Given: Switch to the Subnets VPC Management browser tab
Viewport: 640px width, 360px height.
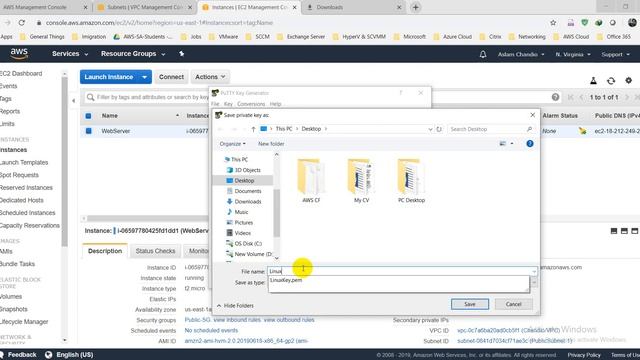Looking at the screenshot, I should [x=144, y=7].
